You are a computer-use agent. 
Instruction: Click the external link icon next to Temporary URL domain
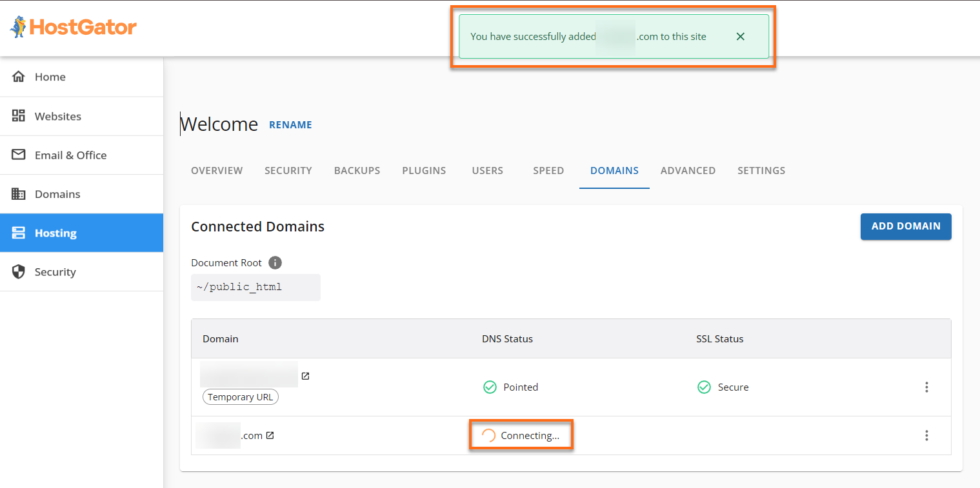(x=305, y=376)
